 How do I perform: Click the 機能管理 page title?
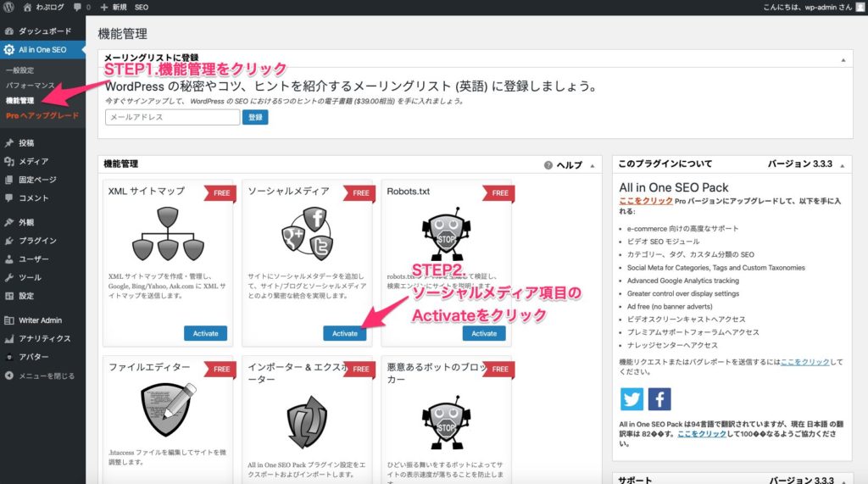point(122,34)
